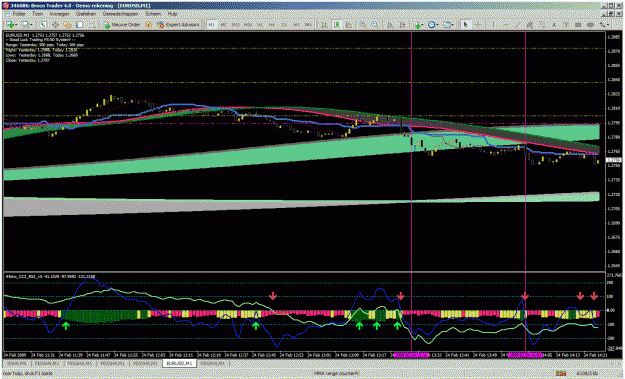The width and height of the screenshot is (625, 379).
Task: Select the Vertical Line tool
Action: (x=493, y=25)
